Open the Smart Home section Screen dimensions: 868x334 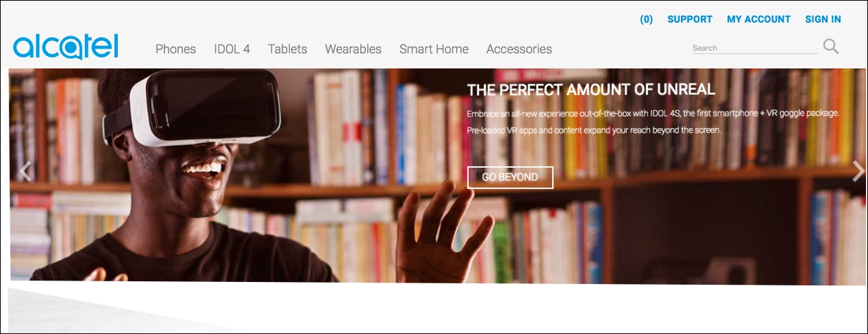tap(434, 49)
